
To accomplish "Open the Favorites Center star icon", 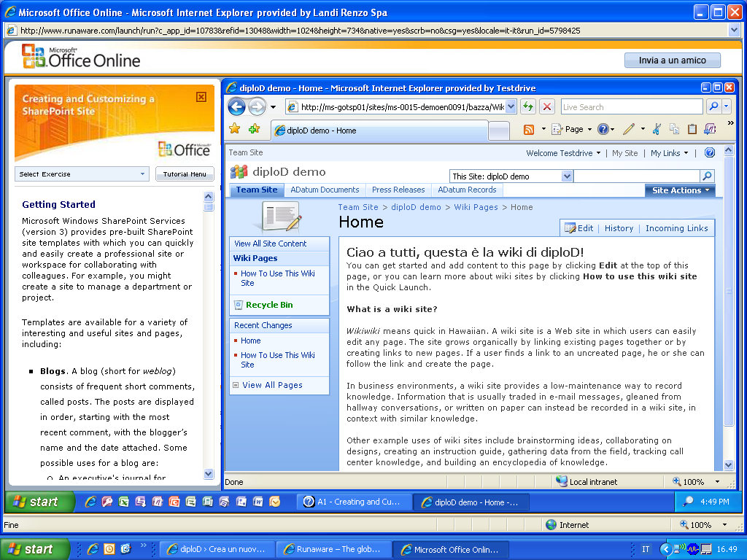I will [235, 128].
